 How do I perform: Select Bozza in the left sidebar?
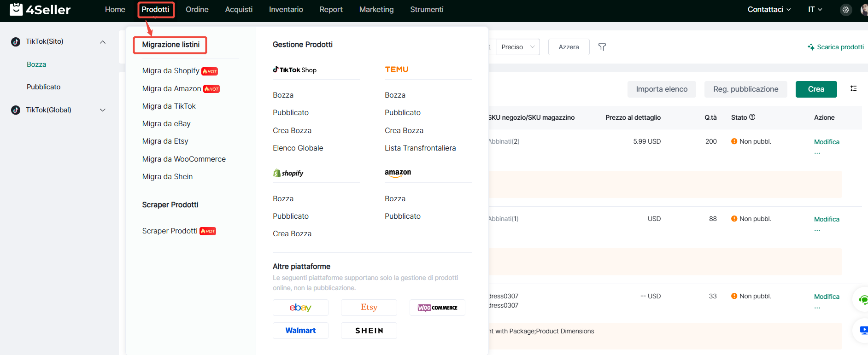click(36, 64)
